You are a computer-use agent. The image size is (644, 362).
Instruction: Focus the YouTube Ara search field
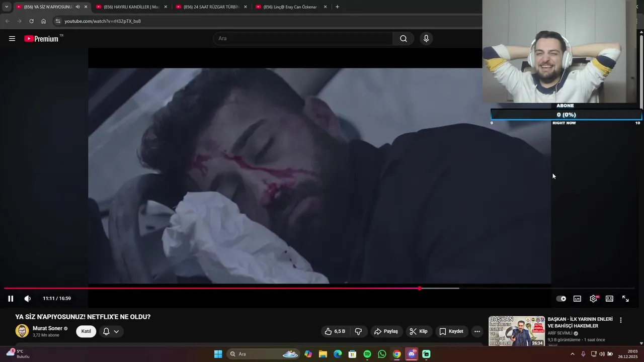click(304, 39)
